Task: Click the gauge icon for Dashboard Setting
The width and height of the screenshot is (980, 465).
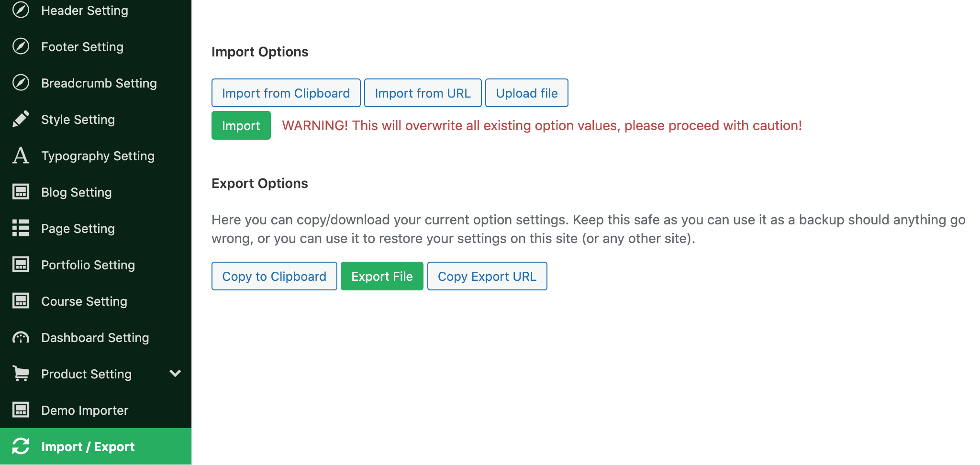Action: coord(21,338)
